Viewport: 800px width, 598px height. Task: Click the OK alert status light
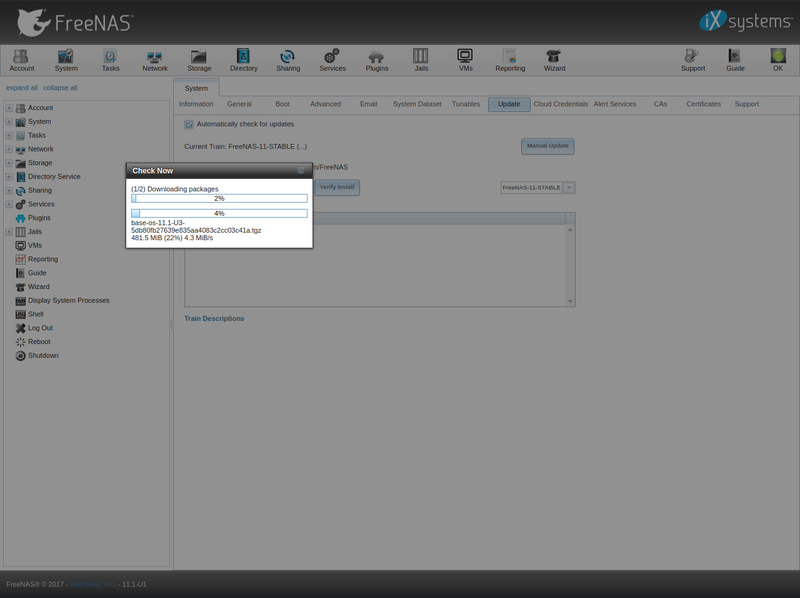[778, 60]
